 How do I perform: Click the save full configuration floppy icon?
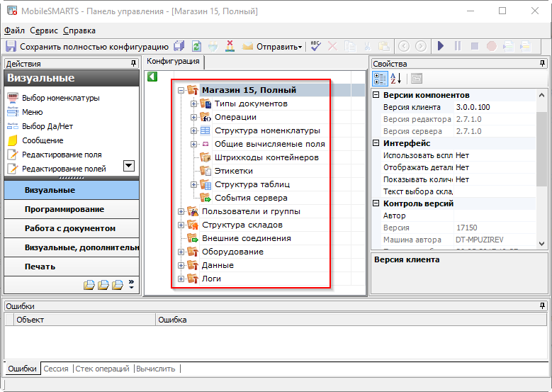click(11, 47)
